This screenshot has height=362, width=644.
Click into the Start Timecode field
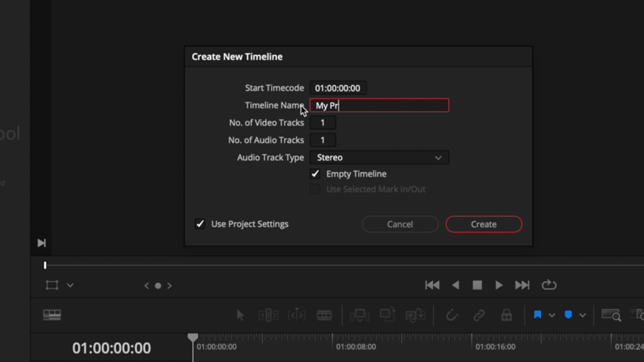[338, 88]
